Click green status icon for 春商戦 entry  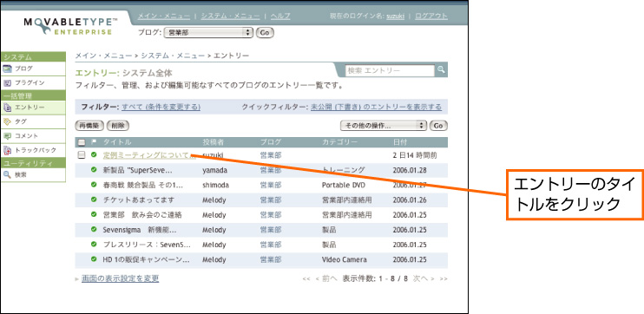point(94,185)
